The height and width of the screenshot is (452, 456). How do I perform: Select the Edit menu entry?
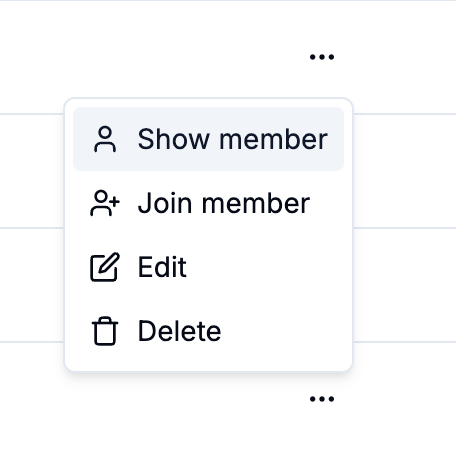coord(208,267)
